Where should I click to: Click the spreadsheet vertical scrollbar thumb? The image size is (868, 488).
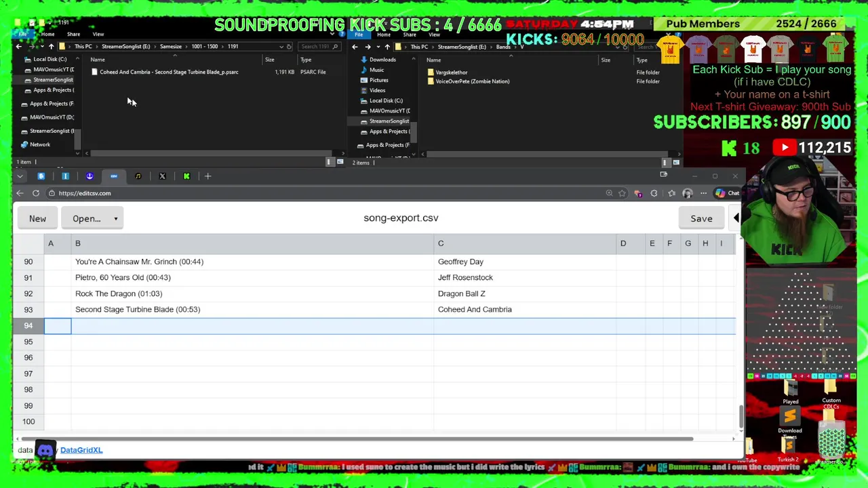click(741, 416)
